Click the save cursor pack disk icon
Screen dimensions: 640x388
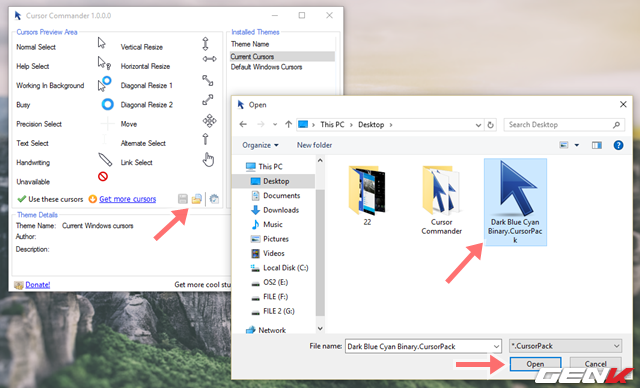pyautogui.click(x=183, y=199)
